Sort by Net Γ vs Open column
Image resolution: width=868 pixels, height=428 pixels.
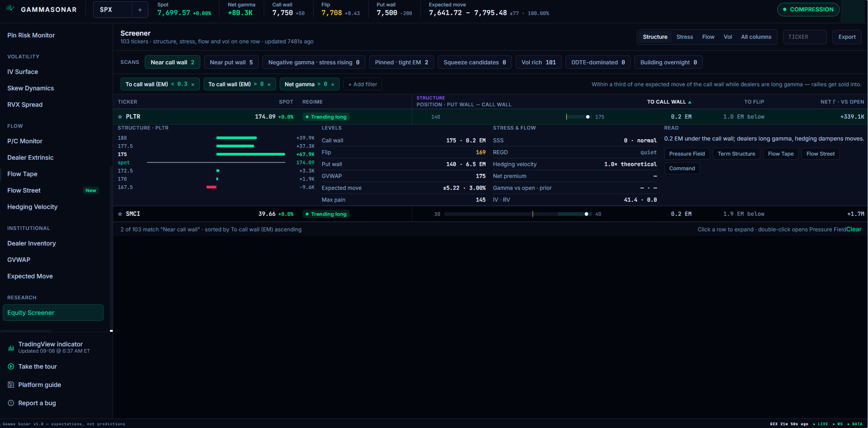click(x=842, y=102)
